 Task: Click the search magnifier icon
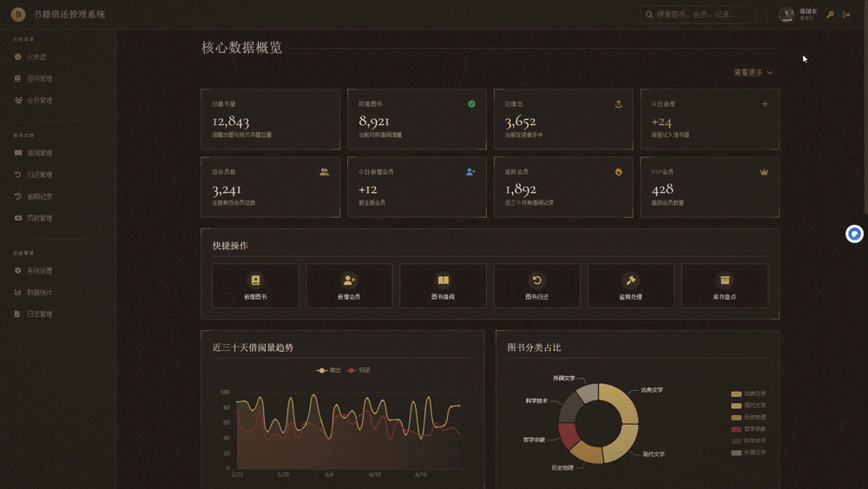click(649, 15)
